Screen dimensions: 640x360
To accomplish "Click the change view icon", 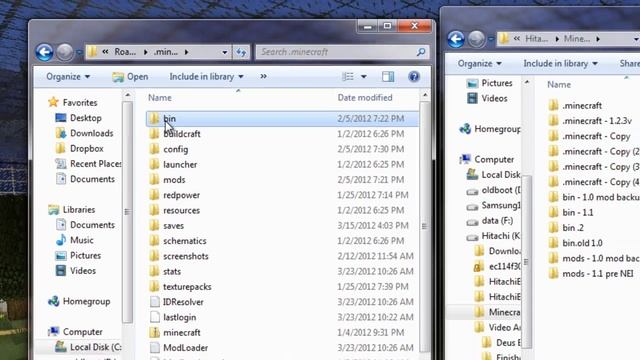I will click(348, 76).
